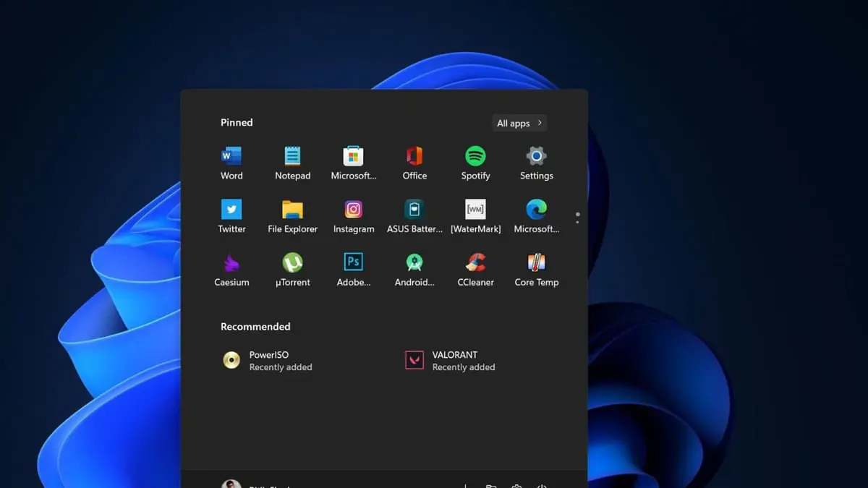Launch Instagram from the Start menu
This screenshot has height=488, width=868.
click(x=353, y=210)
